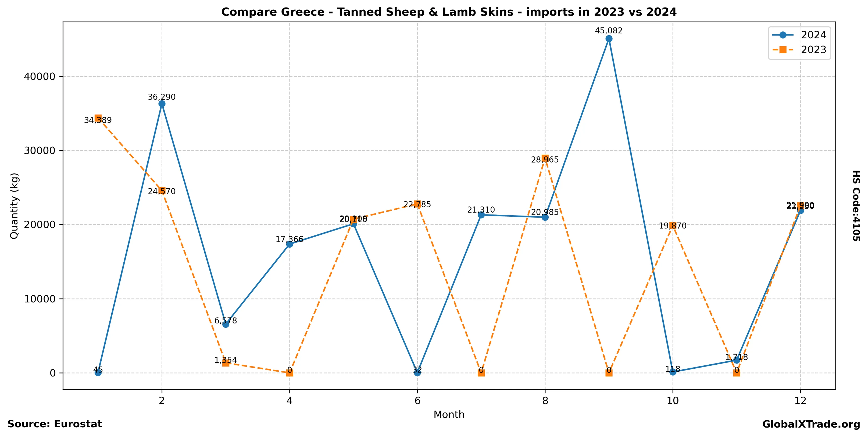Click the 2024 marker labeled 21,310
Viewport: 868px width, 437px height.
(481, 215)
